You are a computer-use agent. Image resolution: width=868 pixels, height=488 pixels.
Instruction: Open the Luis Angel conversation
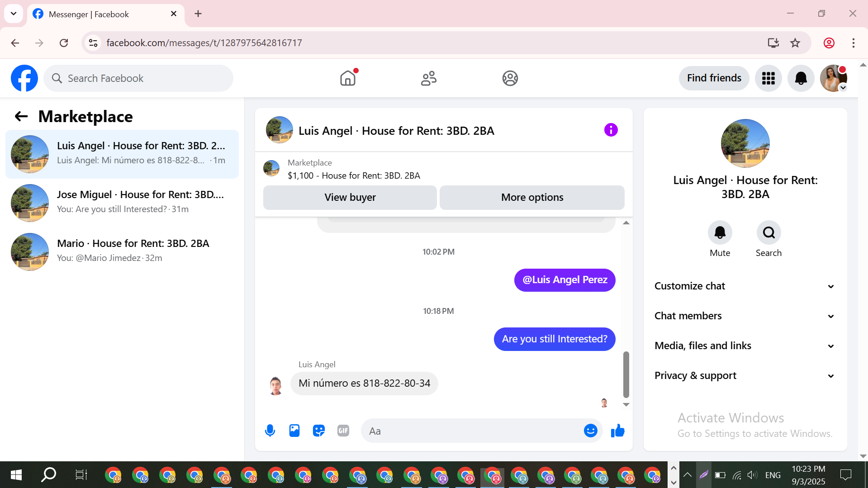click(122, 154)
